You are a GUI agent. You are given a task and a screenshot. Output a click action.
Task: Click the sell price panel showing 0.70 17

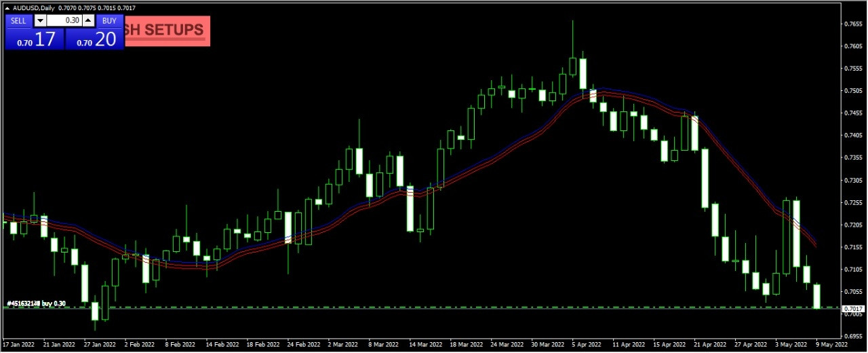tap(35, 39)
